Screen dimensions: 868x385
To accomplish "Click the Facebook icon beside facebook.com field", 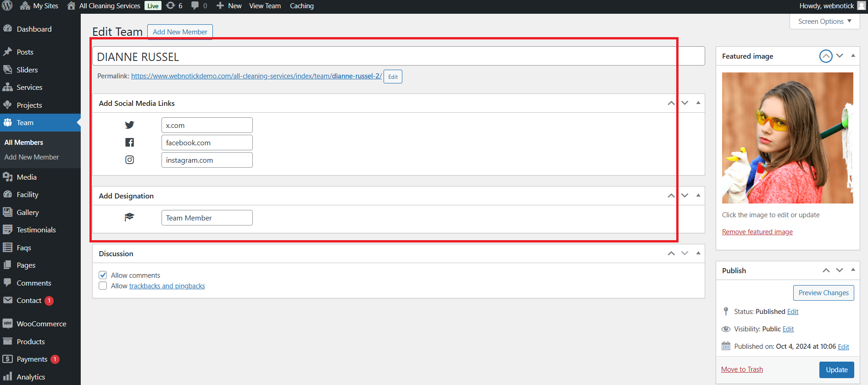I will coord(129,143).
